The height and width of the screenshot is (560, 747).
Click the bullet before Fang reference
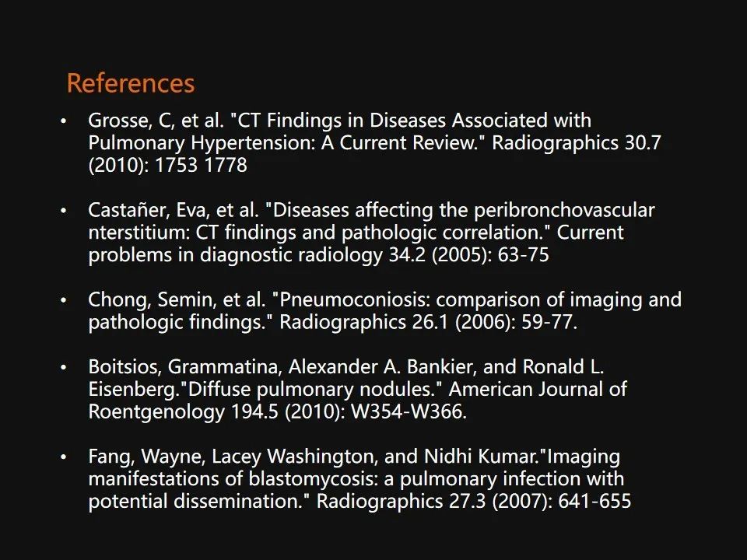click(64, 457)
